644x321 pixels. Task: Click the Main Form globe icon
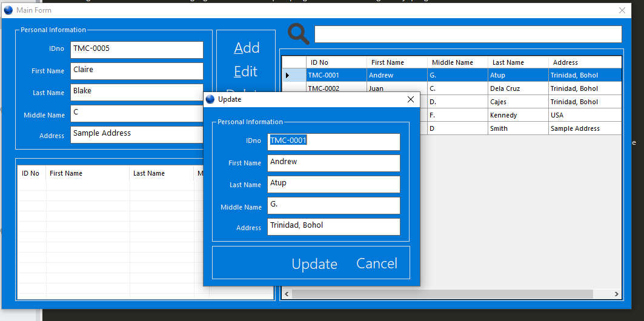point(8,10)
